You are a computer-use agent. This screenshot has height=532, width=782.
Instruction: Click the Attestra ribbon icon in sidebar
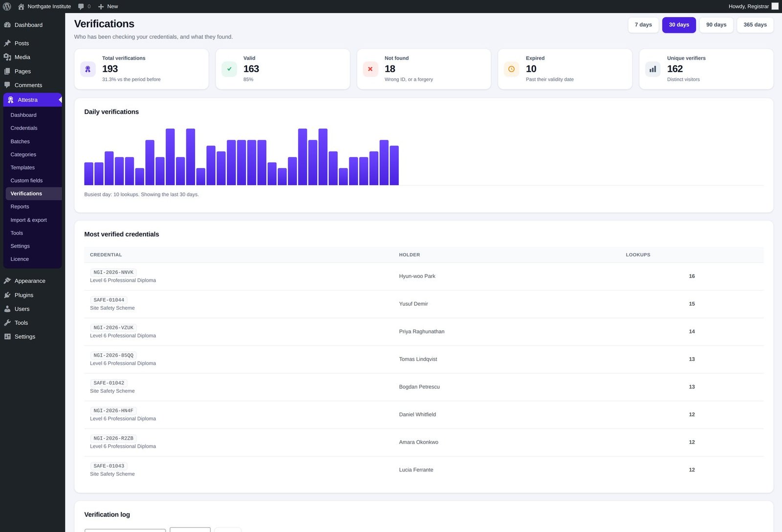point(11,100)
